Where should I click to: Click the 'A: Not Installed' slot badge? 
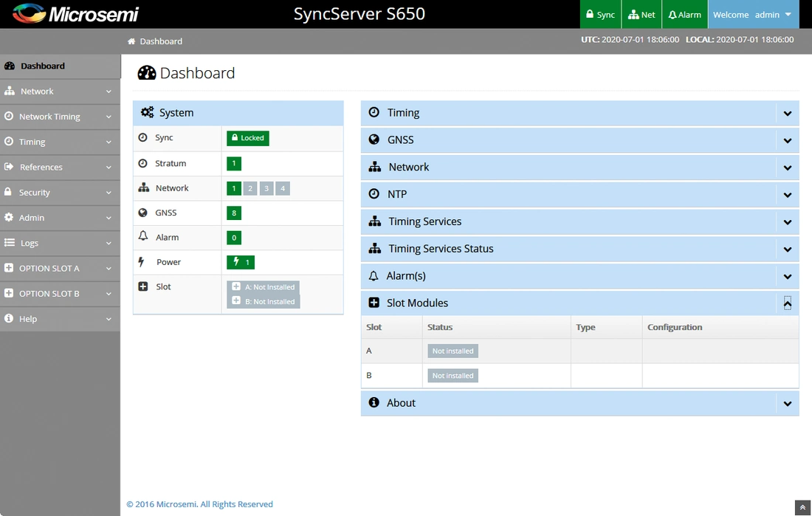(x=263, y=287)
